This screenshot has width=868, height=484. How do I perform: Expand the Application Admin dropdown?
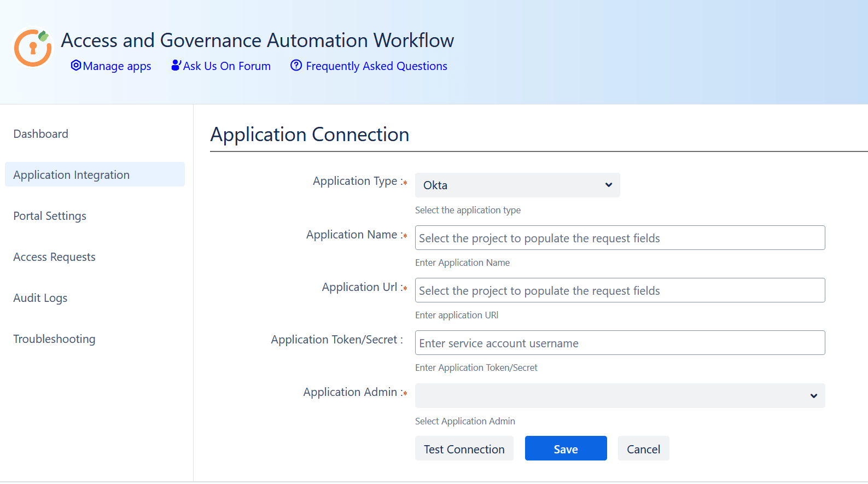tap(620, 395)
